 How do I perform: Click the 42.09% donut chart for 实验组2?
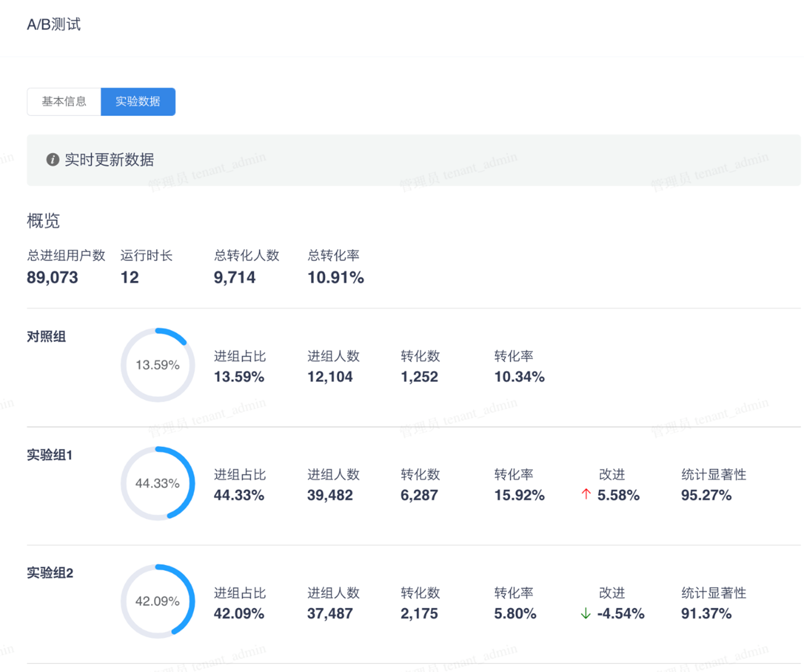(x=158, y=601)
